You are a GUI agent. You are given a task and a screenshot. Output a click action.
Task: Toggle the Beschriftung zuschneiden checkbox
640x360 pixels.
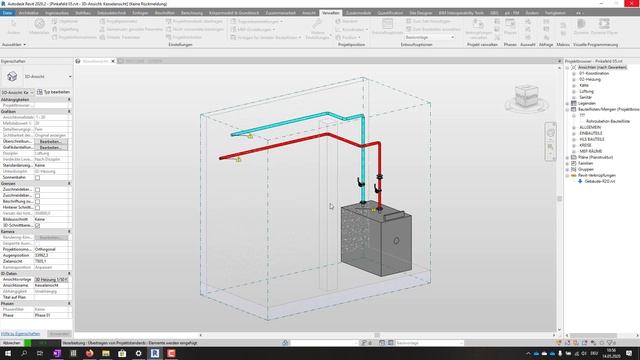[x=38, y=202]
